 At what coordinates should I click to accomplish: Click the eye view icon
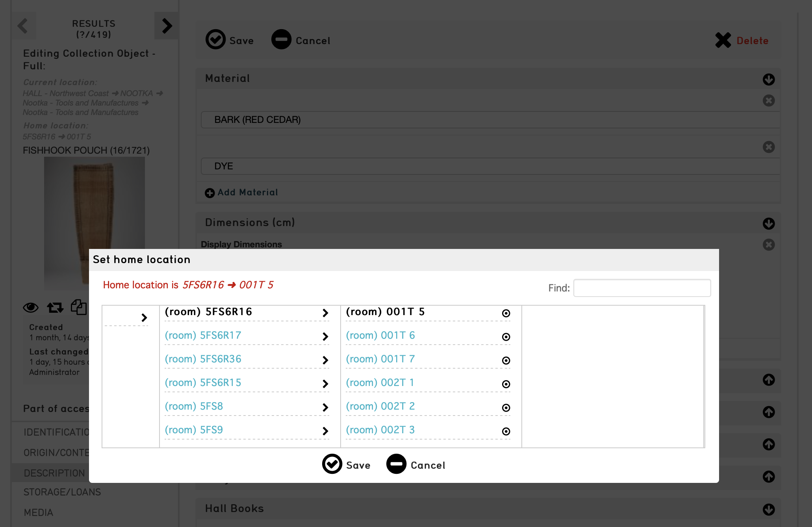[31, 307]
